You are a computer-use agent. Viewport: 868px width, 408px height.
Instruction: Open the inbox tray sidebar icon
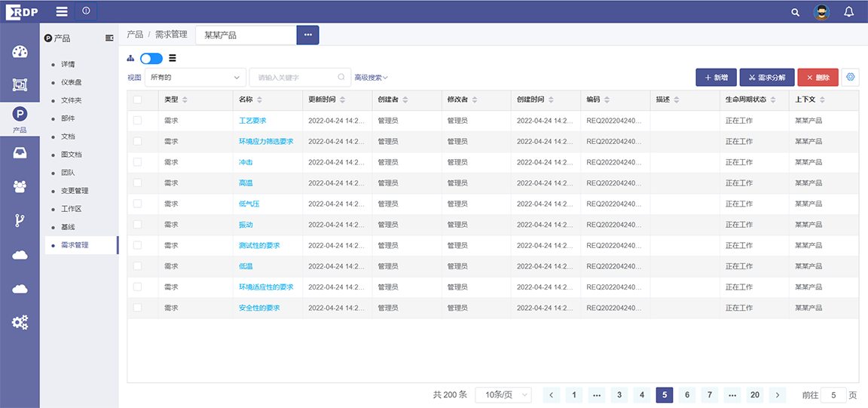[x=20, y=153]
